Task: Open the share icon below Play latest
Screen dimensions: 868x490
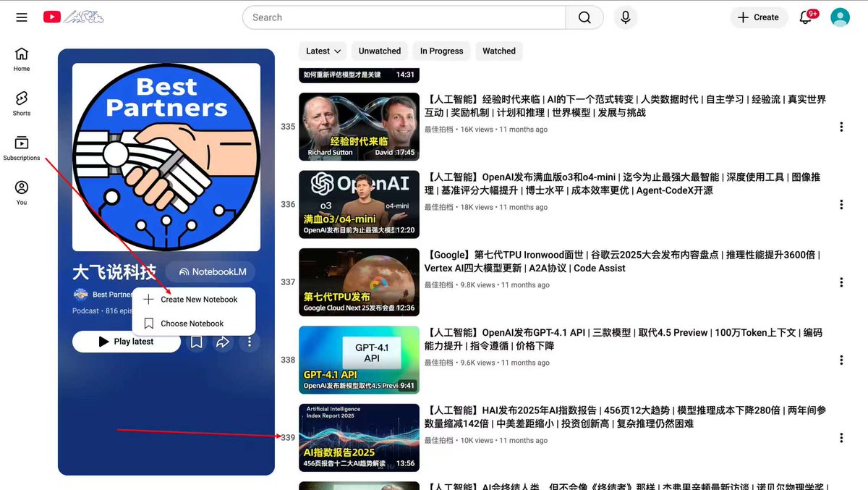Action: 223,342
